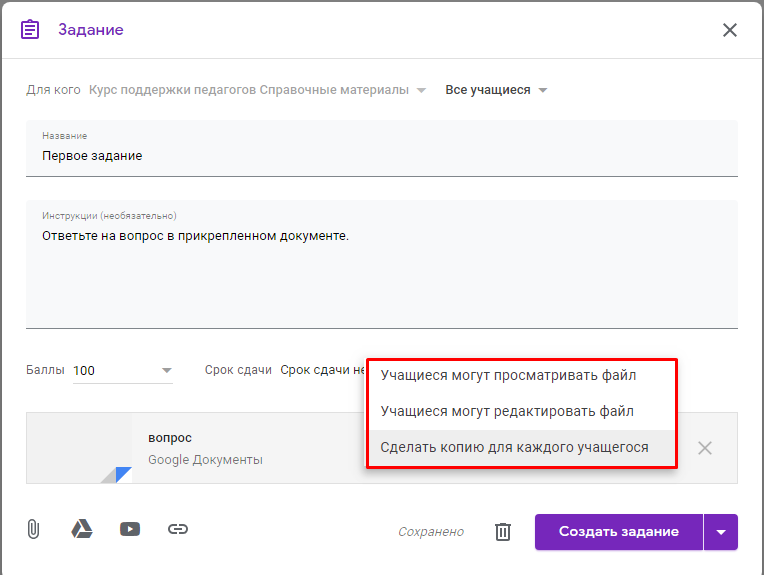Select 'Учащиеся могут редактировать файл'

point(521,411)
